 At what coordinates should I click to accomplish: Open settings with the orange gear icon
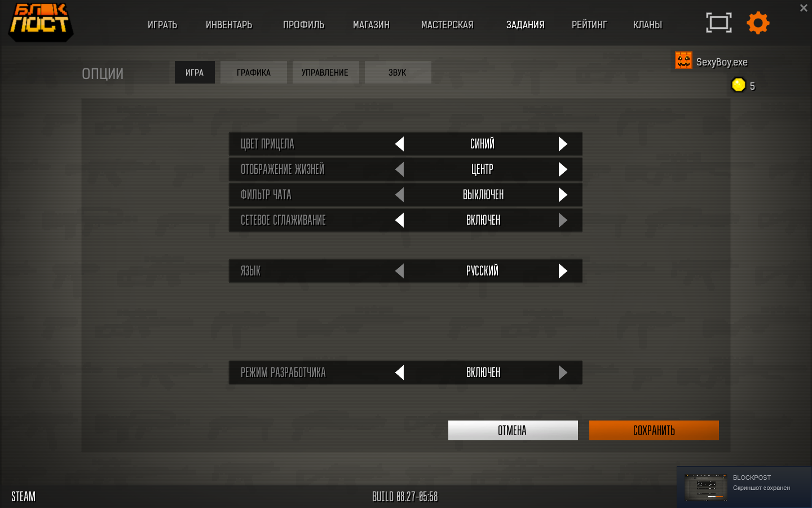click(x=758, y=23)
